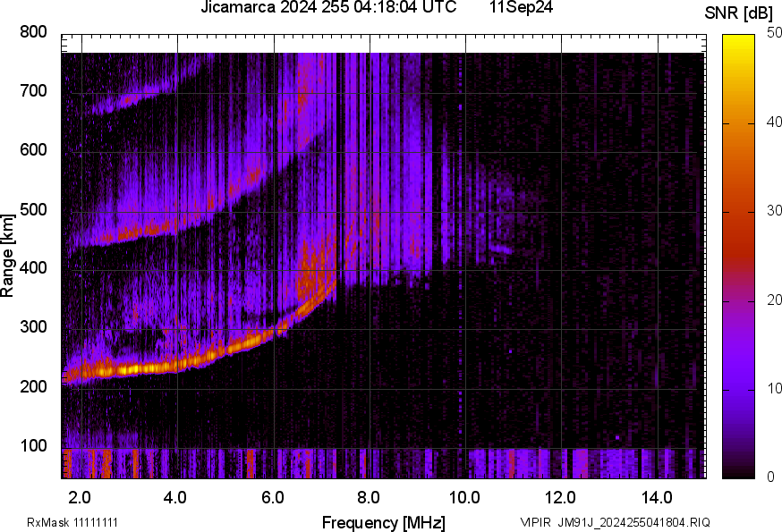The image size is (782, 532).
Task: Click the Frequency [MHz] axis label
Action: (383, 522)
